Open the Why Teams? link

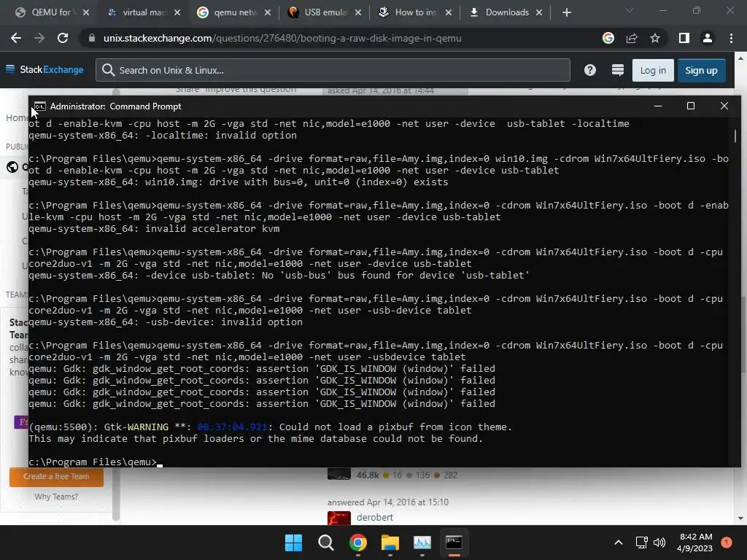coord(56,497)
